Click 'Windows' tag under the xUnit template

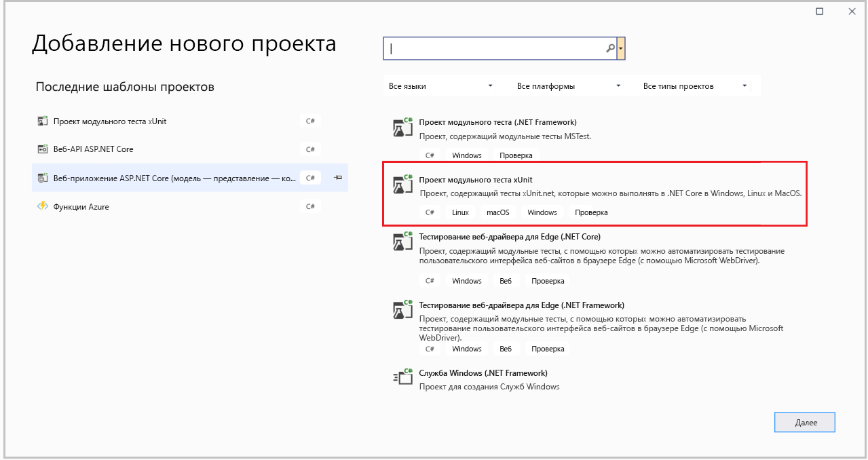[x=542, y=212]
